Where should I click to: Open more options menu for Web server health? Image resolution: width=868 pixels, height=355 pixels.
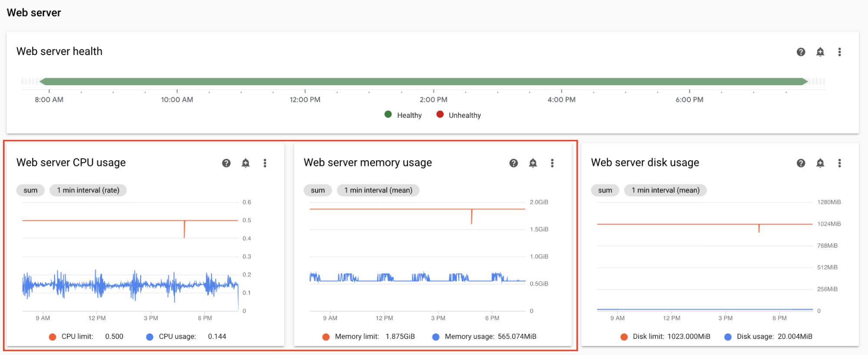pos(839,52)
